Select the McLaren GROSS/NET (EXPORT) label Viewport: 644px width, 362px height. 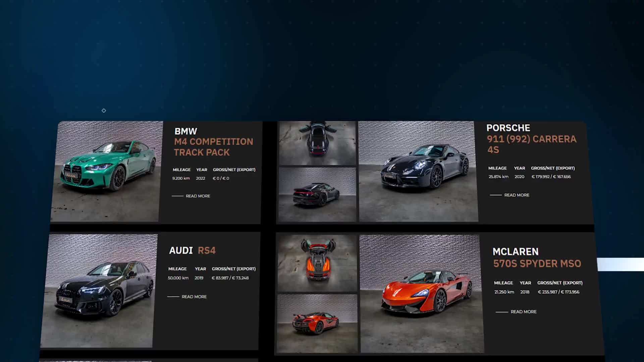click(x=560, y=283)
